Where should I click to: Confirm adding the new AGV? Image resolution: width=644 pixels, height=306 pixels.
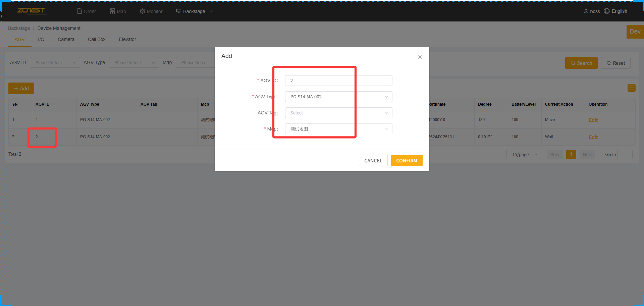407,160
